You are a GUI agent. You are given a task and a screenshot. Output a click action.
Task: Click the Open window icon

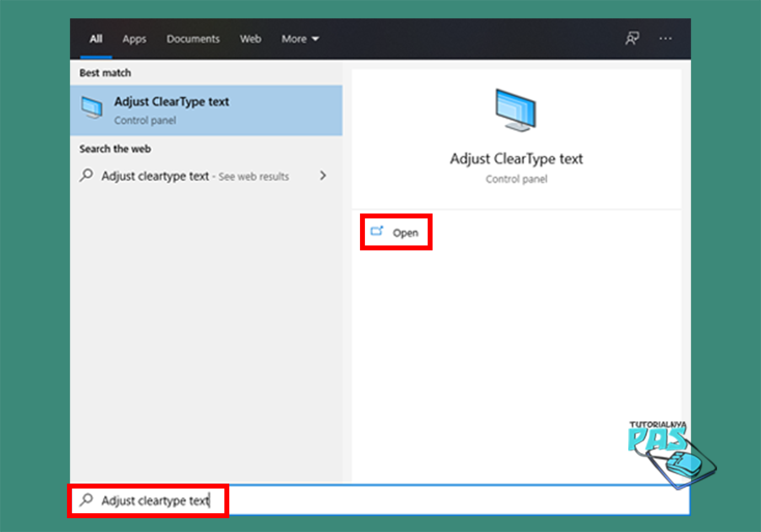(x=377, y=231)
